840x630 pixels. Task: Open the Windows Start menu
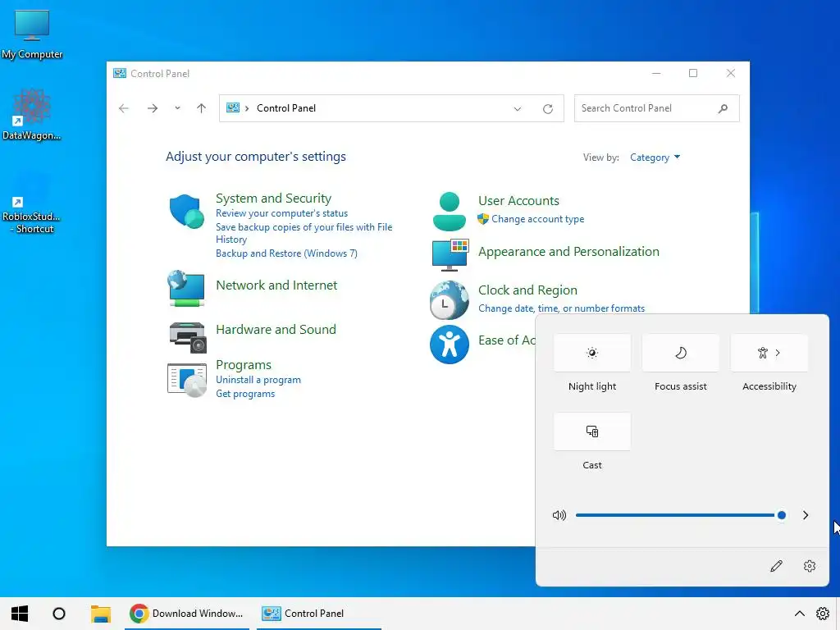tap(20, 614)
